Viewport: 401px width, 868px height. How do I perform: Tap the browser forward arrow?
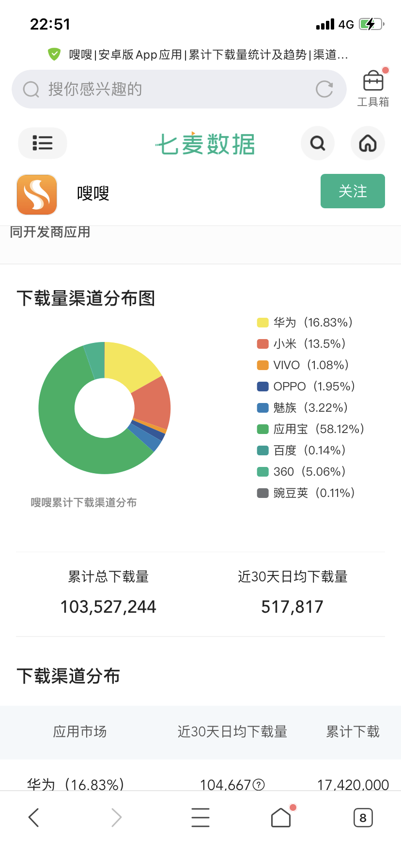coord(117,818)
